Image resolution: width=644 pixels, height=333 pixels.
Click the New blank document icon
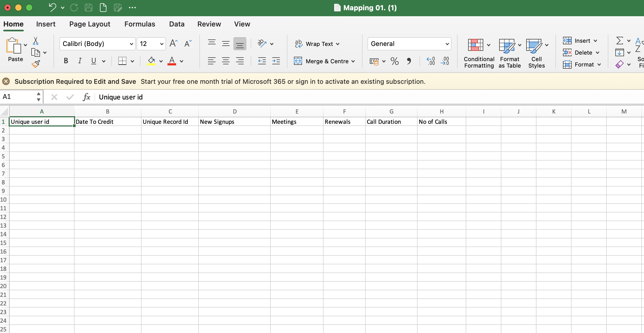[103, 8]
